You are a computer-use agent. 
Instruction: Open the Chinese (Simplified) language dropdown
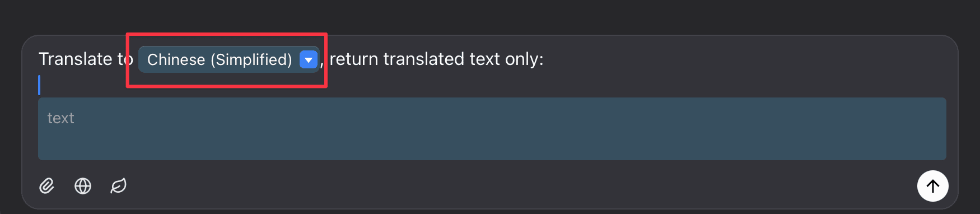pyautogui.click(x=228, y=59)
